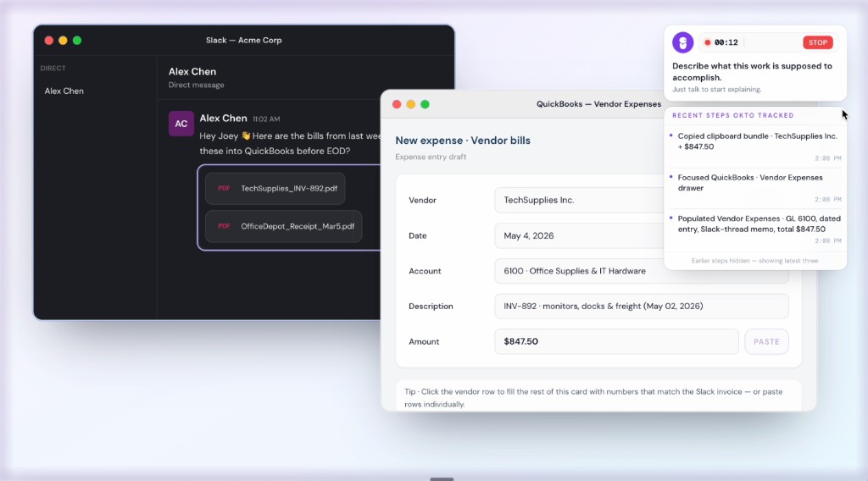Click the QuickBooks — Vendor Expenses title bar

tap(598, 104)
